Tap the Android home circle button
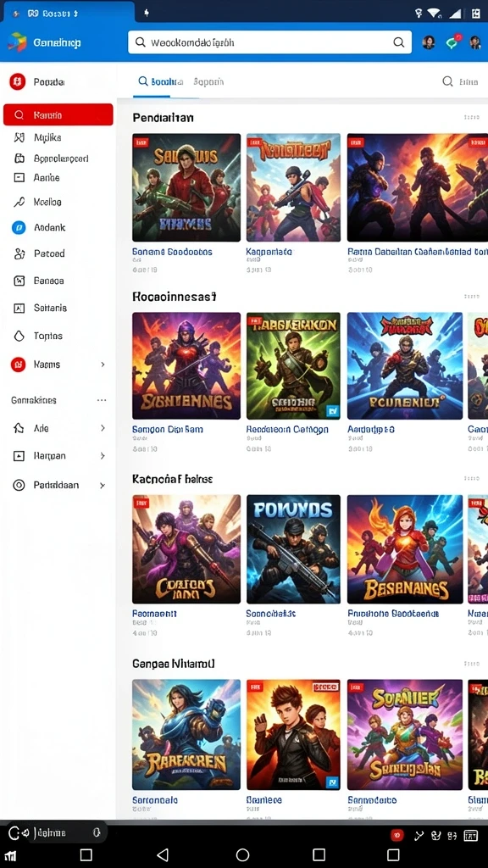Screen dimensions: 488x868 coord(242,854)
